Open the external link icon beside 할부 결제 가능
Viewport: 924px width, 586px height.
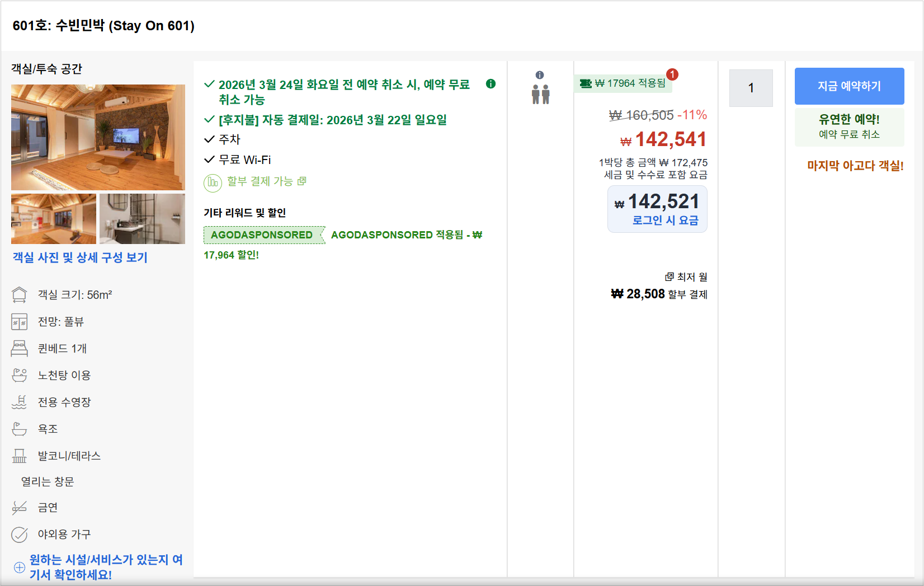coord(302,181)
